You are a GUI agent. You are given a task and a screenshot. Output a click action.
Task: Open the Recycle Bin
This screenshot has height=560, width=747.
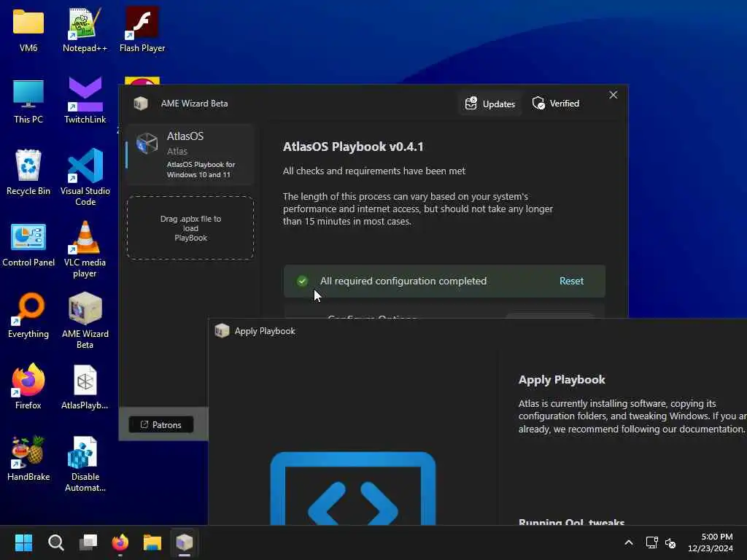(28, 172)
